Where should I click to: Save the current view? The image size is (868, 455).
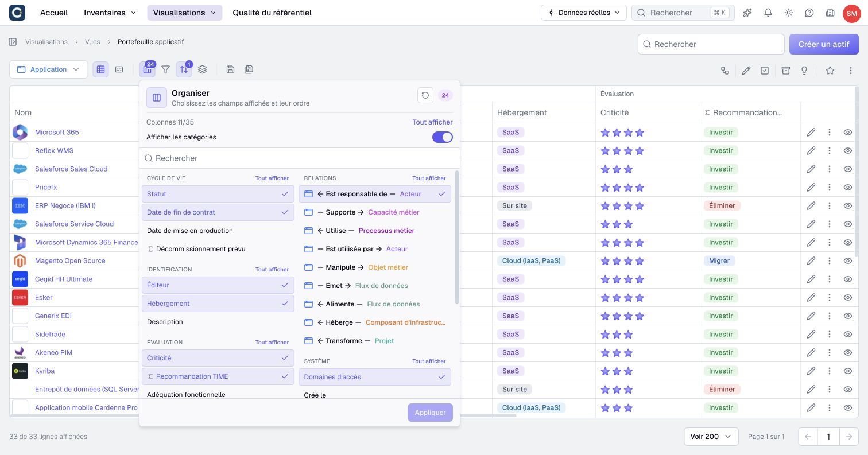coord(230,69)
